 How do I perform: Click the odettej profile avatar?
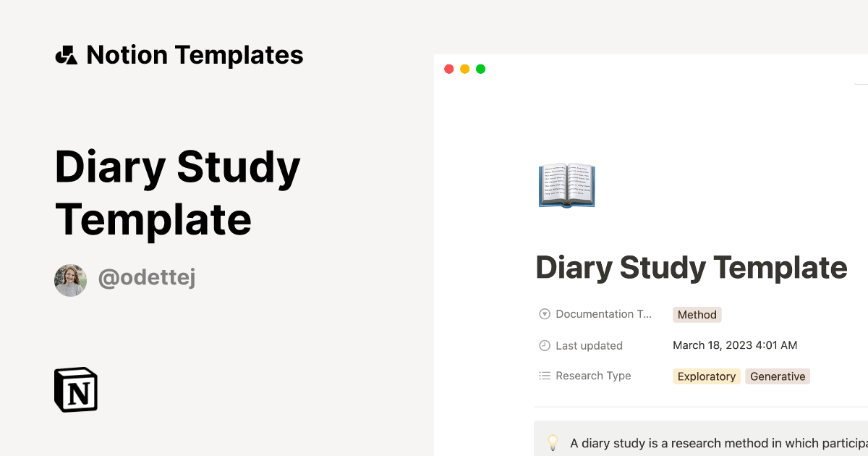70,280
